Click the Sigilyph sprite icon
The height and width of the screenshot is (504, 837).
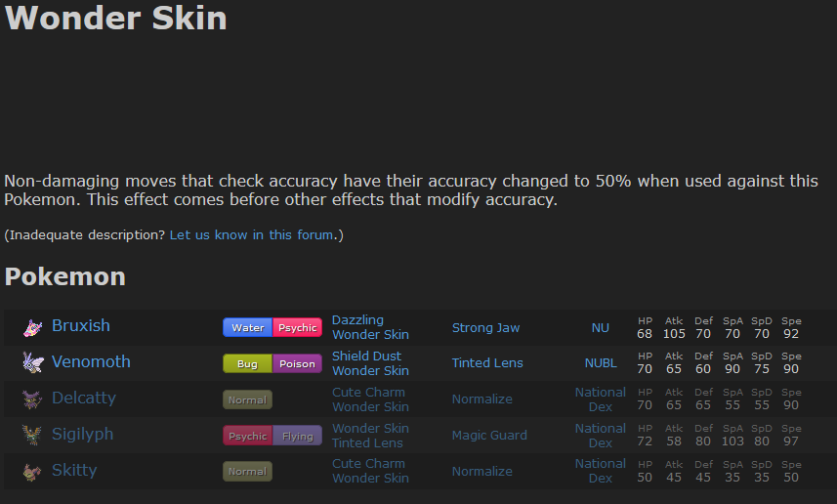tap(33, 435)
